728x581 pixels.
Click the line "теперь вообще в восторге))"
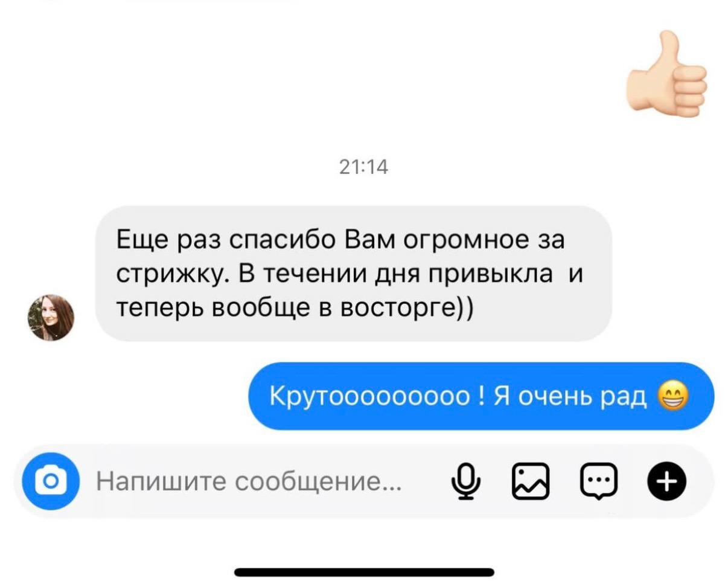(295, 307)
